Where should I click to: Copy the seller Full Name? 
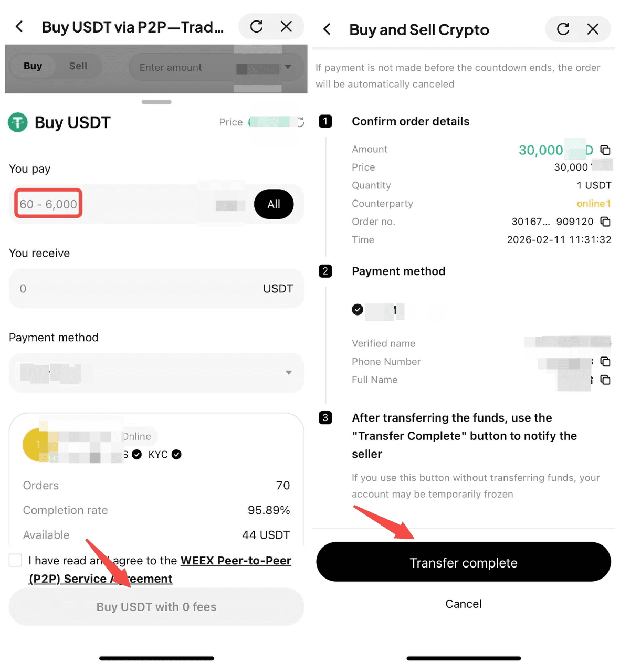pyautogui.click(x=605, y=380)
